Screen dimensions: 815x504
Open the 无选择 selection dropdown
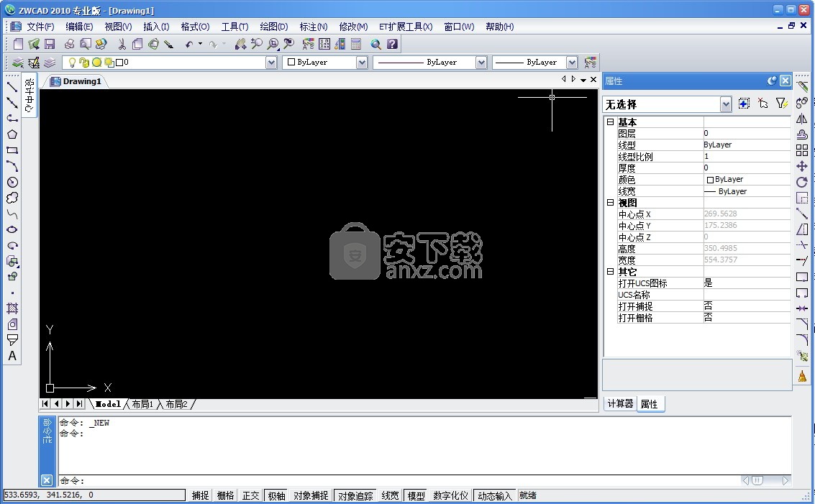coord(726,104)
